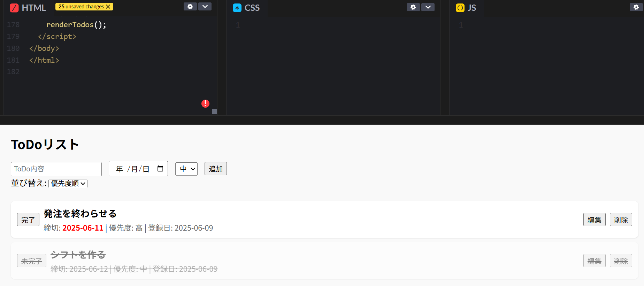
Task: Click the HTML editor corner resize handle
Action: tap(215, 111)
